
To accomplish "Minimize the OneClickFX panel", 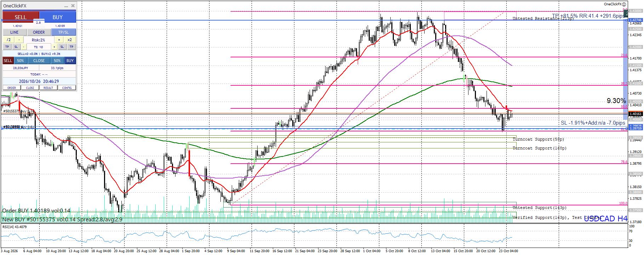I will (x=66, y=6).
